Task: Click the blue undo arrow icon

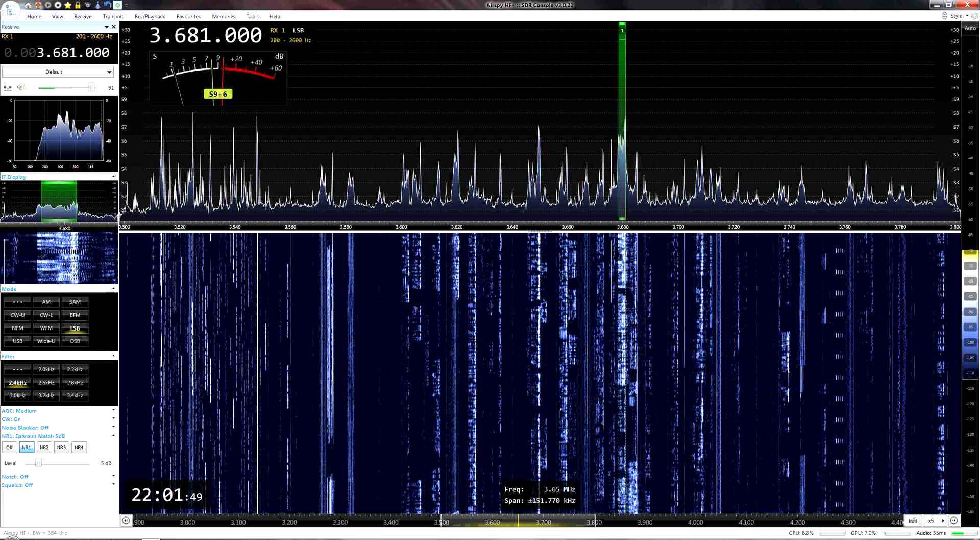Action: pos(107,5)
